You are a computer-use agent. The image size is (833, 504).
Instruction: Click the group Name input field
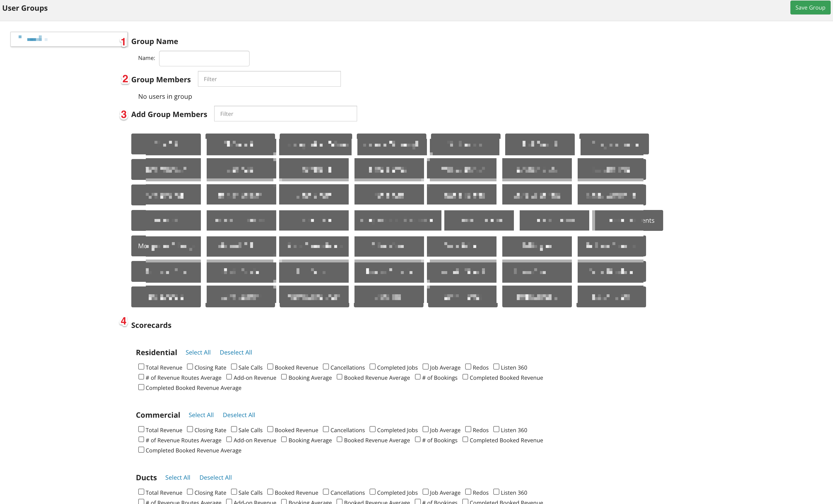[x=204, y=58]
